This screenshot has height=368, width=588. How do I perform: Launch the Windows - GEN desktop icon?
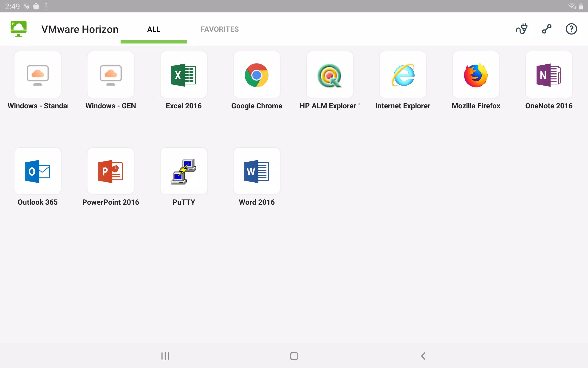pyautogui.click(x=111, y=75)
